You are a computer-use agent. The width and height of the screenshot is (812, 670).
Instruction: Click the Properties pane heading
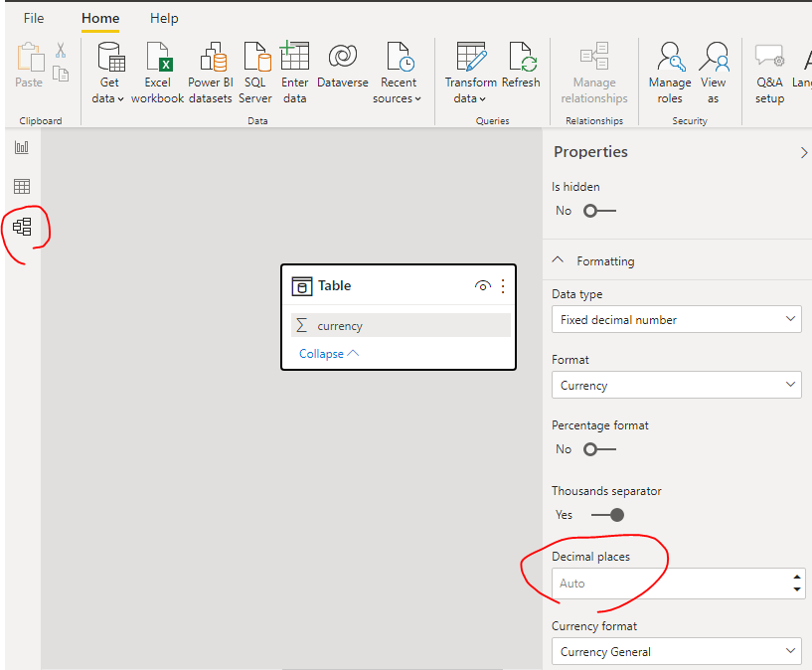pos(590,152)
